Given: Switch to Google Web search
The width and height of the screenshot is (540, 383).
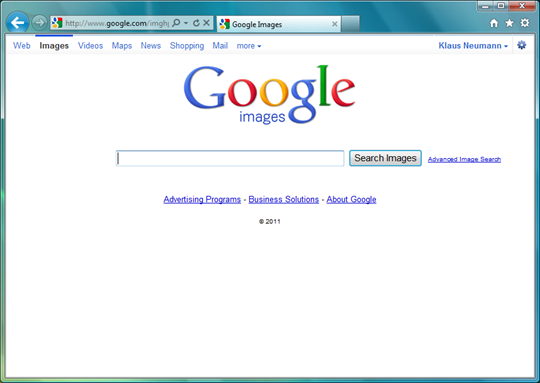Looking at the screenshot, I should coord(22,45).
